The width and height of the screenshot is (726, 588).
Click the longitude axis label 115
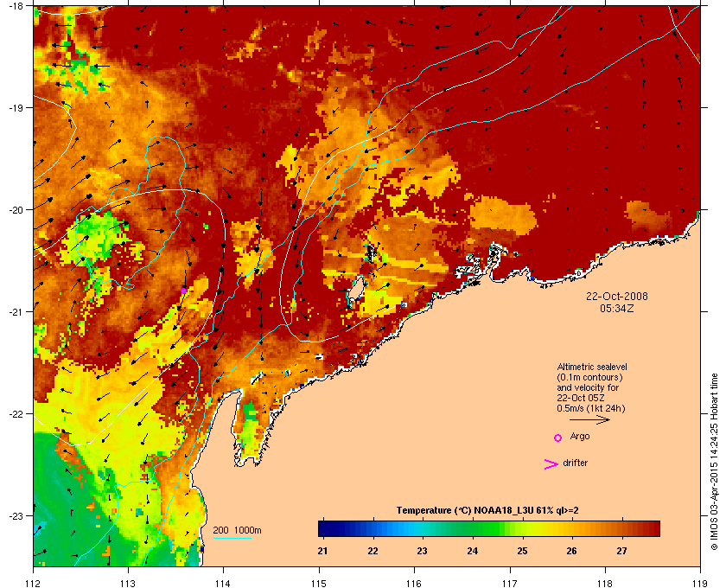tap(319, 584)
